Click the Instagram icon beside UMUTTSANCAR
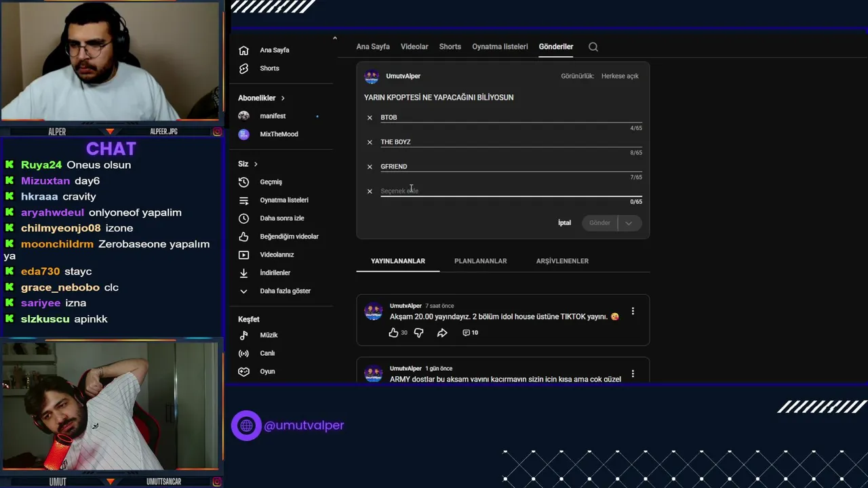 [217, 482]
